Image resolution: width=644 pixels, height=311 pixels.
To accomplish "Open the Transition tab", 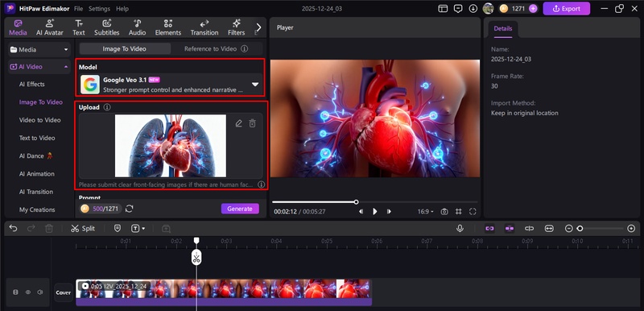I will (x=204, y=27).
